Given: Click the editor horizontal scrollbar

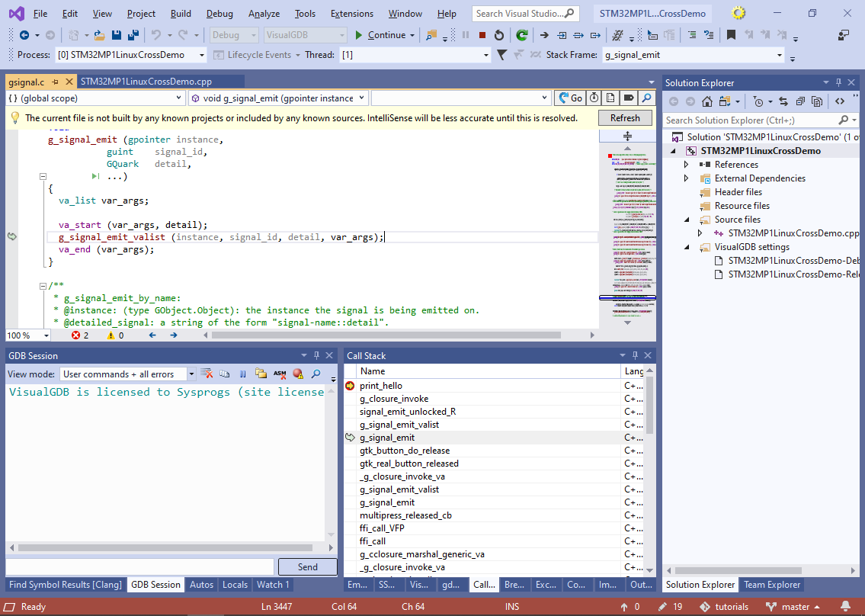Looking at the screenshot, I should (x=386, y=335).
